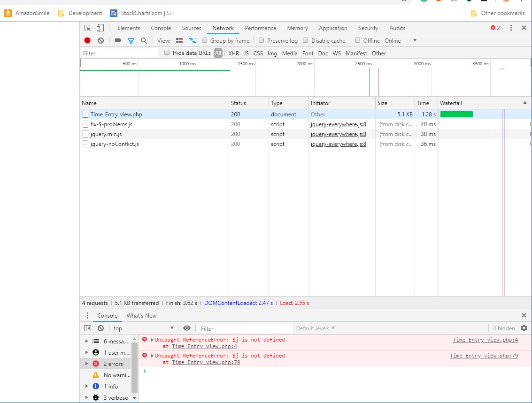Open the Other bookmarks folder
The height and width of the screenshot is (403, 532).
[498, 13]
